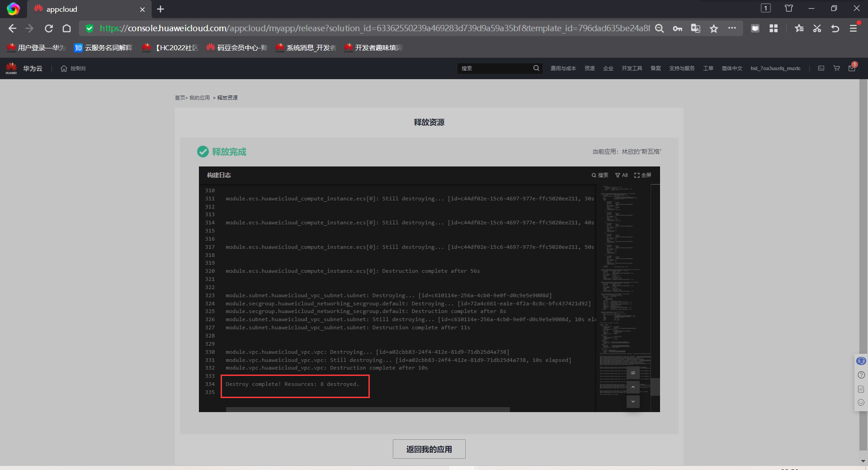Jump to the bottom of the log

click(x=633, y=402)
